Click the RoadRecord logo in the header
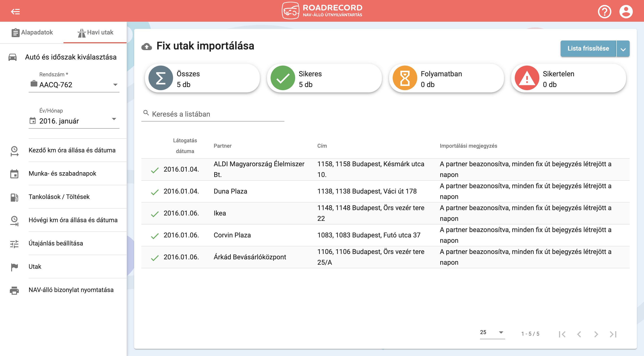This screenshot has width=644, height=356. coord(322,11)
